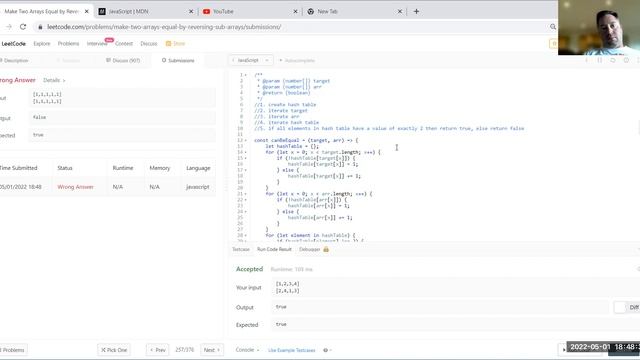Click the Debugger premium lock icon
The width and height of the screenshot is (640, 360).
click(326, 249)
